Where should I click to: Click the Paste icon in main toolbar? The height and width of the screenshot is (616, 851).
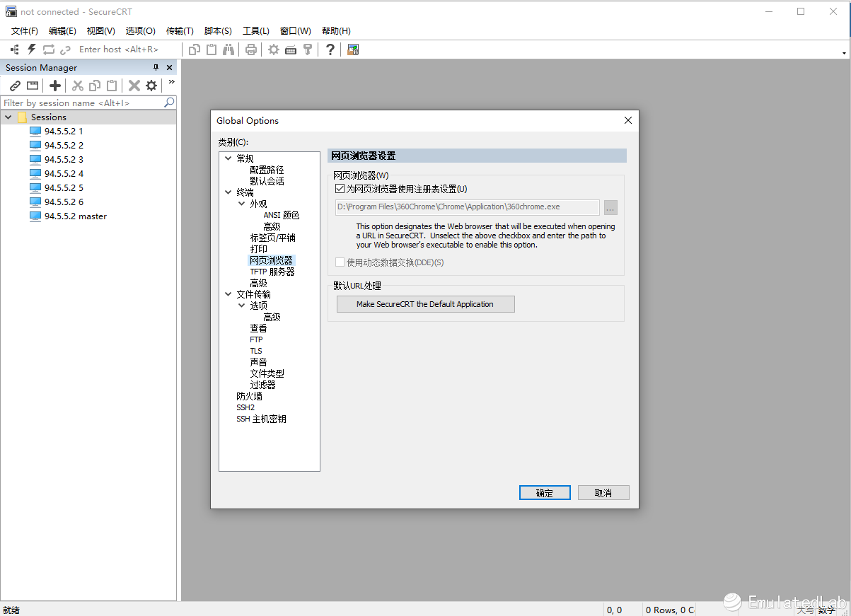[x=212, y=50]
